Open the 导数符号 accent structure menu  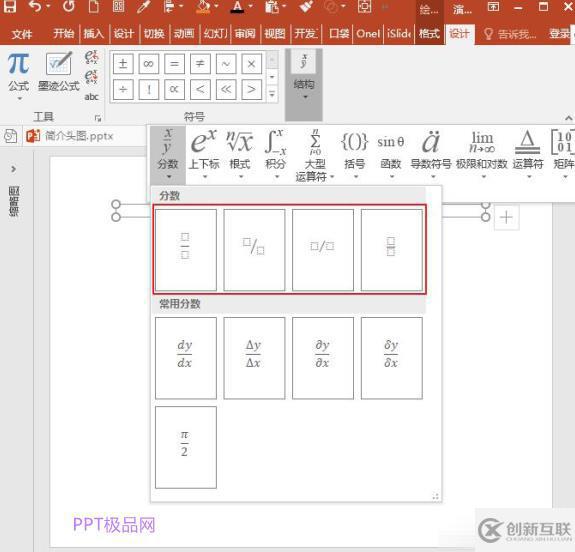(x=431, y=155)
